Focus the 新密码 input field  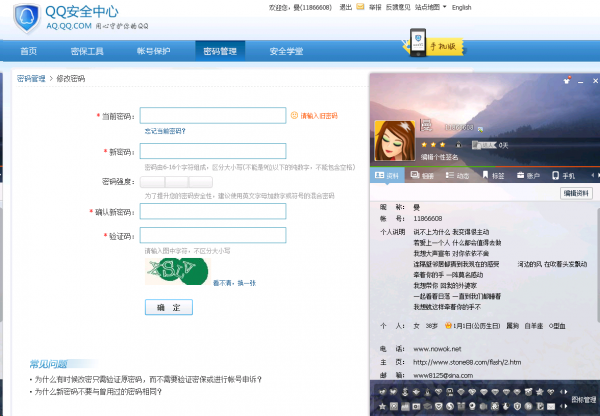213,151
